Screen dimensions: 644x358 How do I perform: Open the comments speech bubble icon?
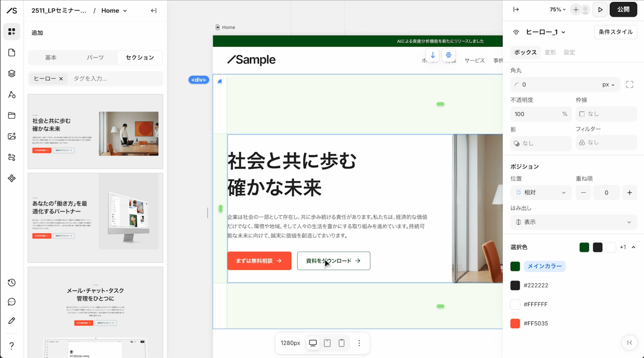(12, 302)
